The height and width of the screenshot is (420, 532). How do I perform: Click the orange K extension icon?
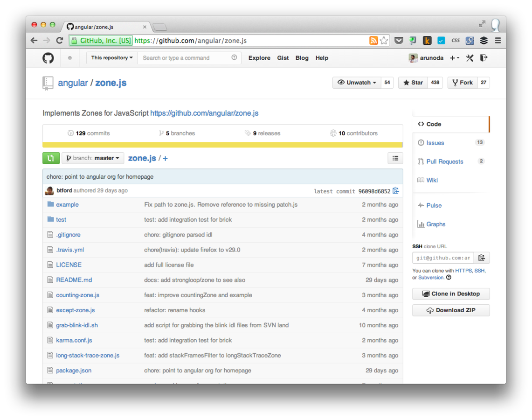pyautogui.click(x=427, y=41)
